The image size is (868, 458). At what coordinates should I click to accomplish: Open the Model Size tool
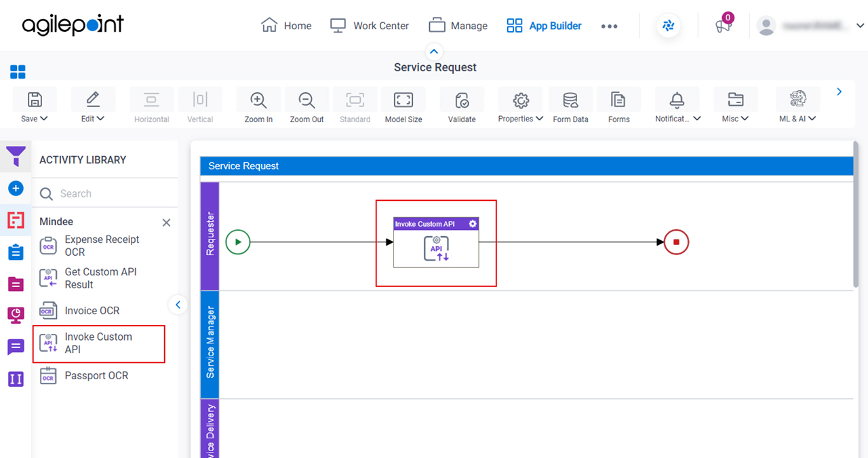coord(403,100)
